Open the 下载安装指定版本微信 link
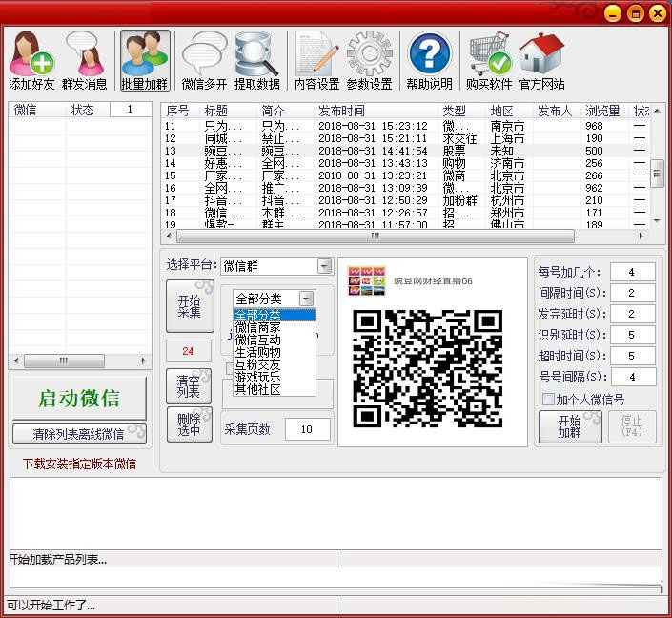Viewport: 672px width, 618px height. click(79, 464)
